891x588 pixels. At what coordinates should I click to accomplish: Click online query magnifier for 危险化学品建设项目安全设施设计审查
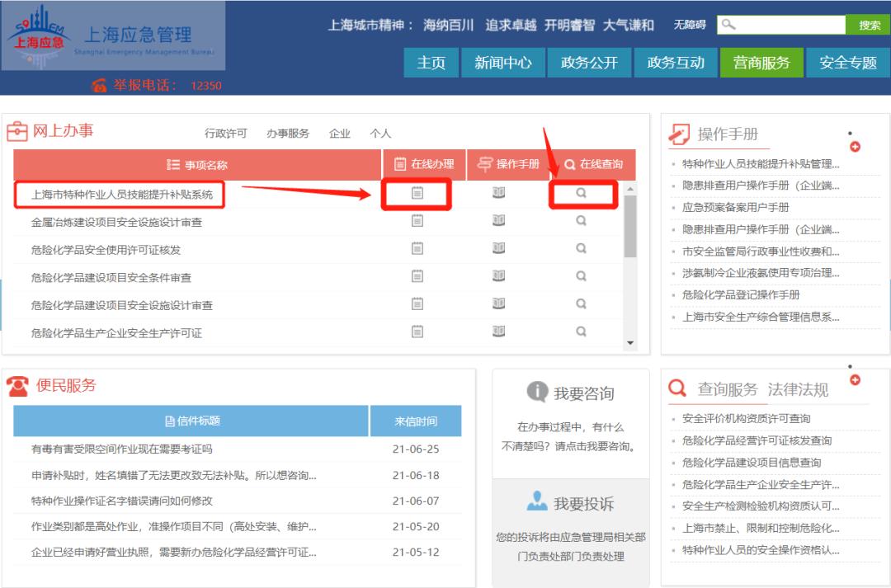pyautogui.click(x=581, y=304)
